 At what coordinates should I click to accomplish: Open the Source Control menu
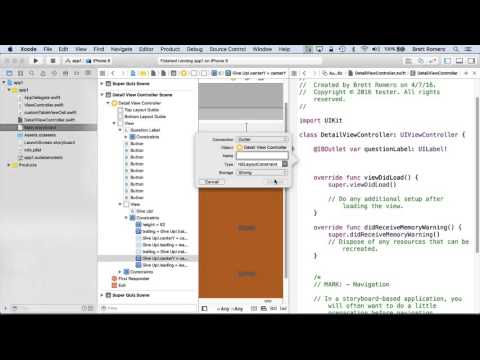point(228,49)
